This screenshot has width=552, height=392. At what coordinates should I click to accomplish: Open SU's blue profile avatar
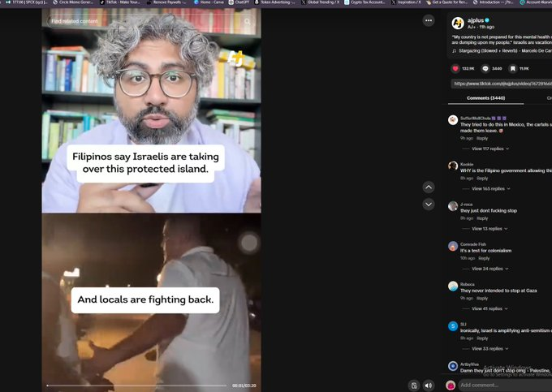coord(453,325)
